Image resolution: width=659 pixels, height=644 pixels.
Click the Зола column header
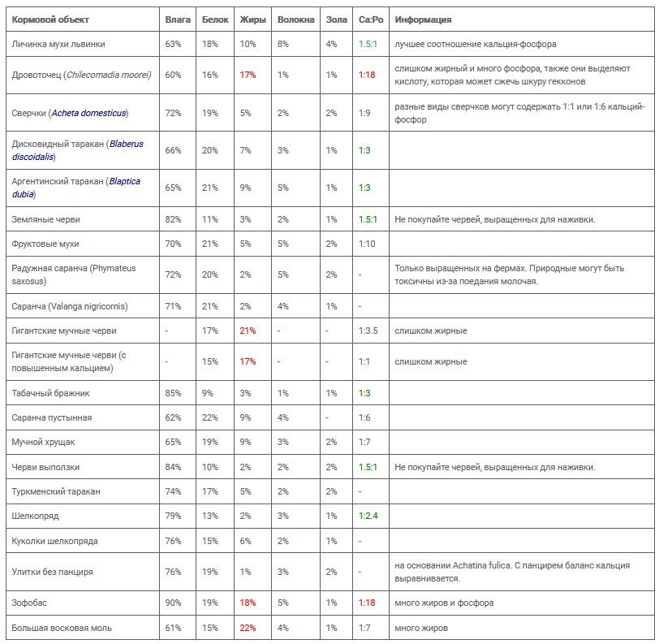point(336,19)
